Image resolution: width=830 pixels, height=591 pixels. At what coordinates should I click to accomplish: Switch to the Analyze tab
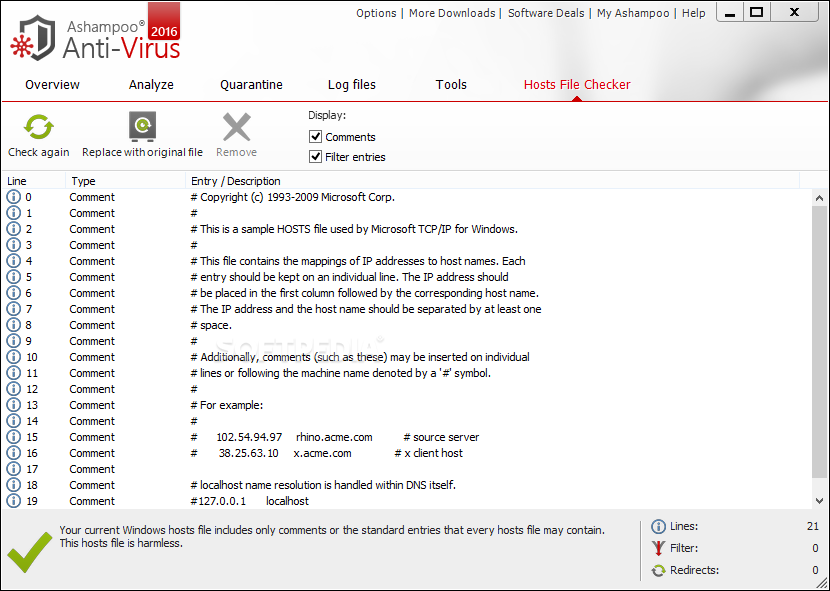pyautogui.click(x=151, y=85)
